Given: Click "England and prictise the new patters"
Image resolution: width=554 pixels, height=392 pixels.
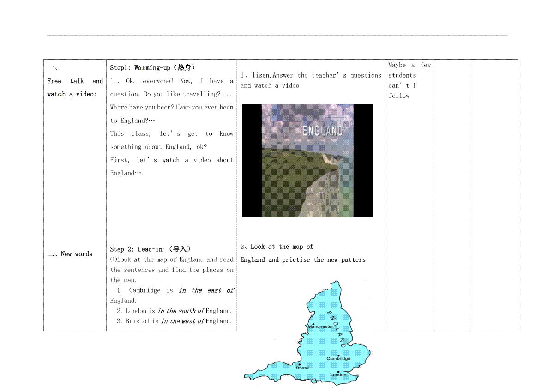Looking at the screenshot, I should point(303,260).
